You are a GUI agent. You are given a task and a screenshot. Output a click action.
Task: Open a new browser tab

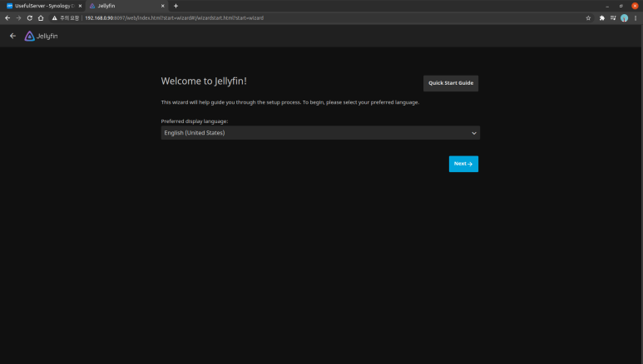click(x=176, y=6)
